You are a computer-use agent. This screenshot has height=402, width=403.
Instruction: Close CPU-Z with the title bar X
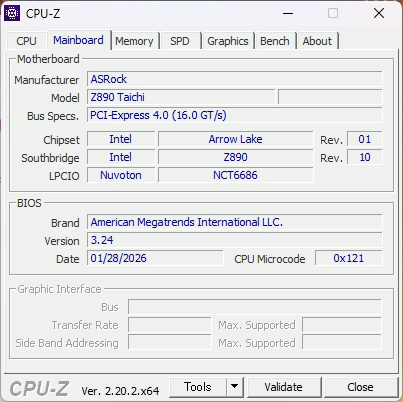[379, 13]
